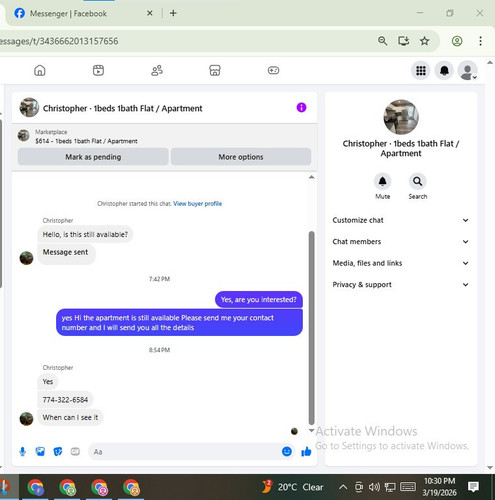Open a new browser tab
This screenshot has width=495, height=500.
pyautogui.click(x=173, y=13)
